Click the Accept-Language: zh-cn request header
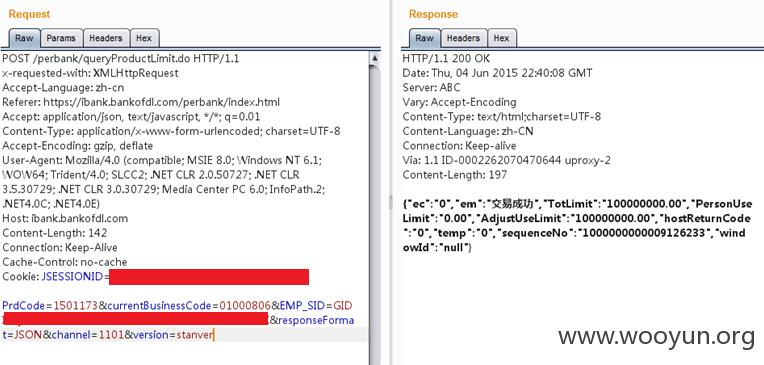Viewport: 764px width, 365px height. point(63,88)
